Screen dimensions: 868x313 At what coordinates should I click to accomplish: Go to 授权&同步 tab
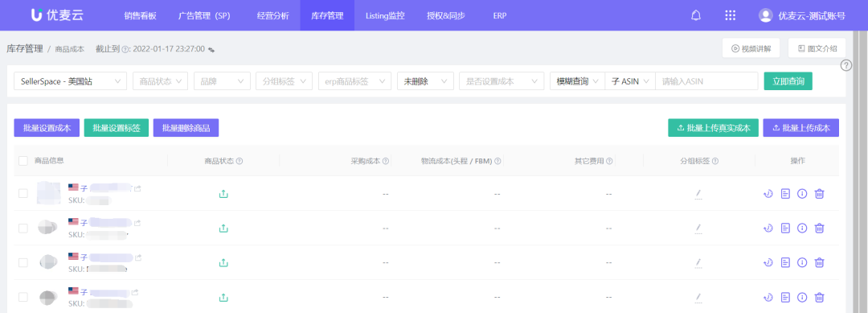tap(446, 15)
